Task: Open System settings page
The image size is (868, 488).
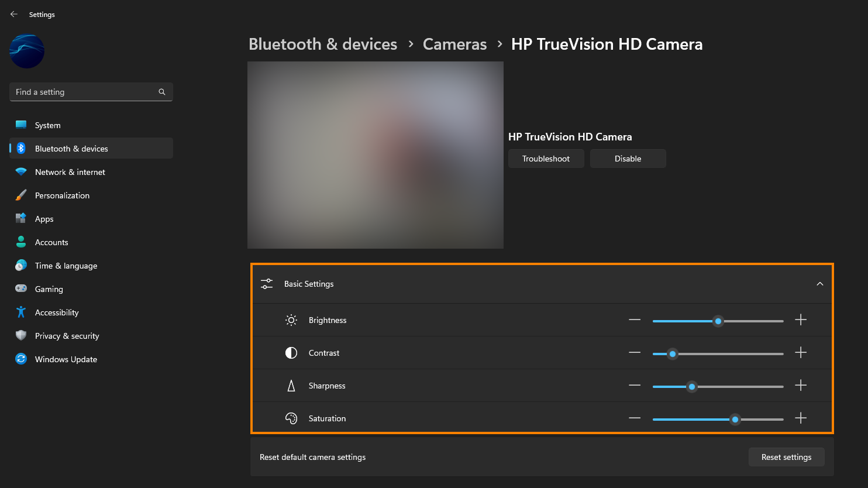Action: [91, 125]
